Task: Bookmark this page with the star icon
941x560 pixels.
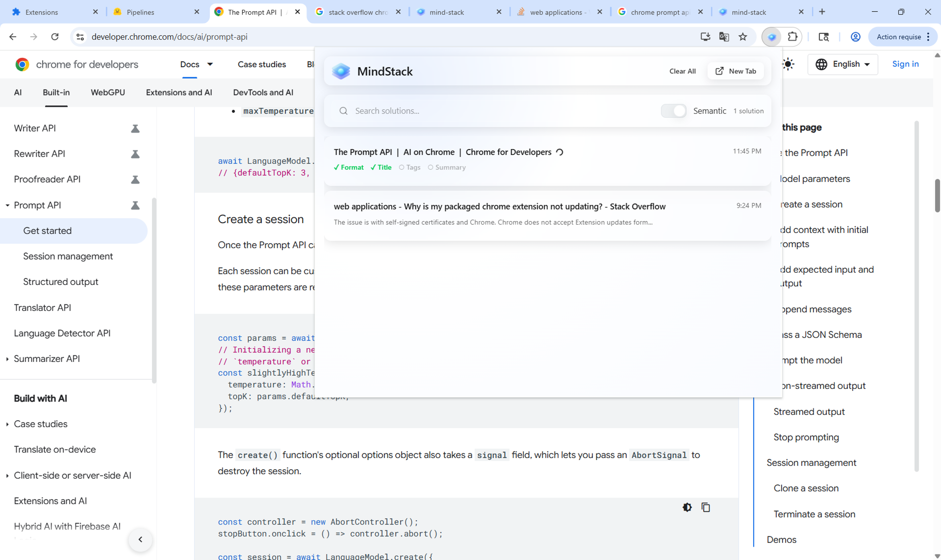Action: (743, 37)
